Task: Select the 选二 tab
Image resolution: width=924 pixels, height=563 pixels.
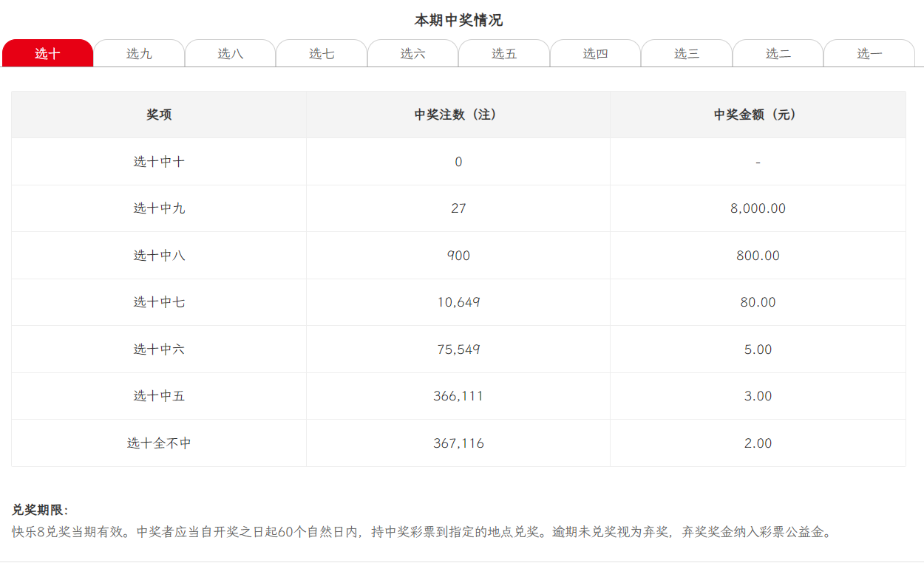Action: pyautogui.click(x=778, y=53)
